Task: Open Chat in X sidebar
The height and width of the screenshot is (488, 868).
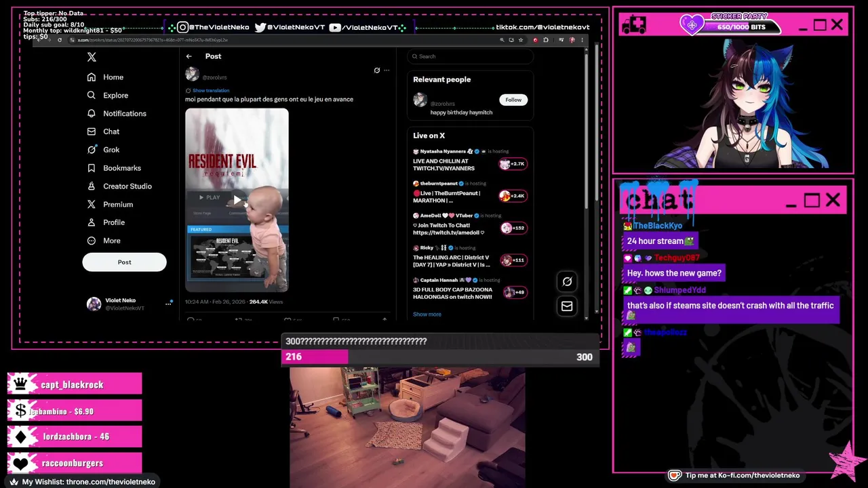Action: (x=103, y=131)
